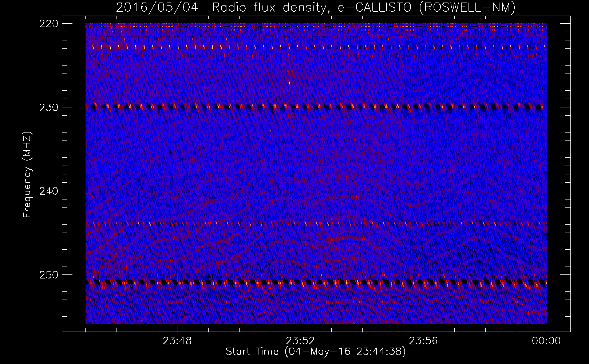The height and width of the screenshot is (364, 589).
Task: Click the frequency tick label '230'
Action: (x=48, y=107)
